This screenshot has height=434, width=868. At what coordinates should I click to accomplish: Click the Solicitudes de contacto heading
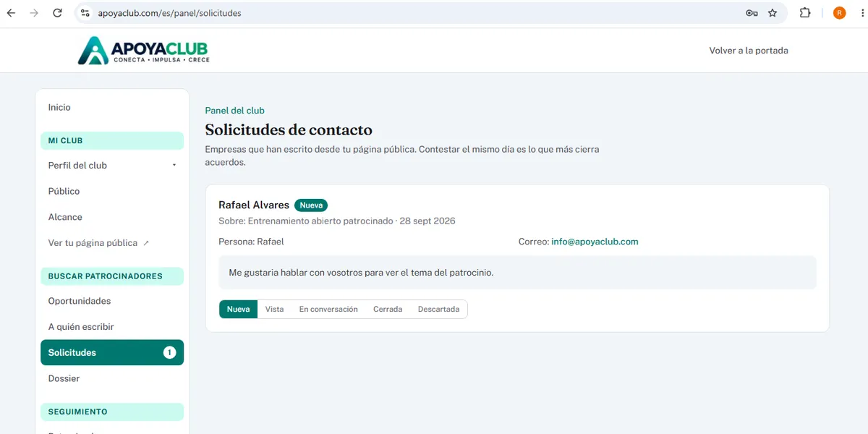pyautogui.click(x=289, y=130)
